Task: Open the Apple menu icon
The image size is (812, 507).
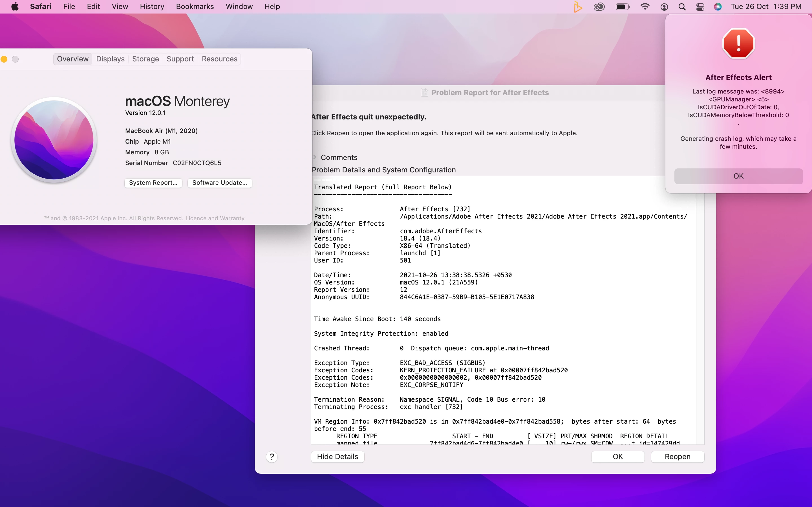Action: (x=15, y=6)
